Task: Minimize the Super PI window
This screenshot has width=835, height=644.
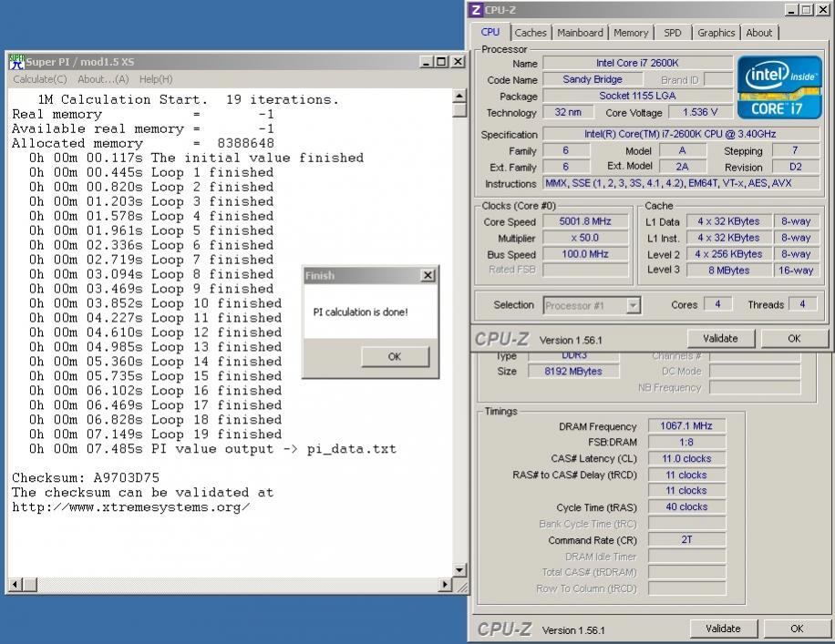Action: pyautogui.click(x=427, y=62)
